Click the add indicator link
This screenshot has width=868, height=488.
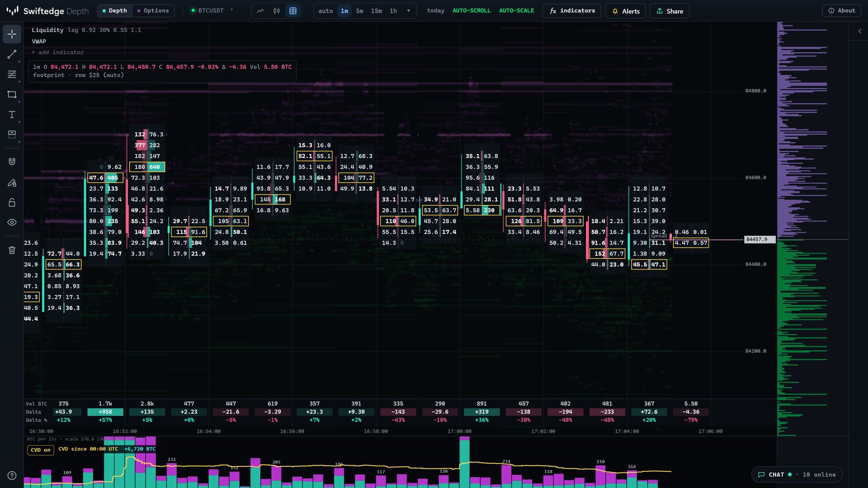(x=58, y=53)
